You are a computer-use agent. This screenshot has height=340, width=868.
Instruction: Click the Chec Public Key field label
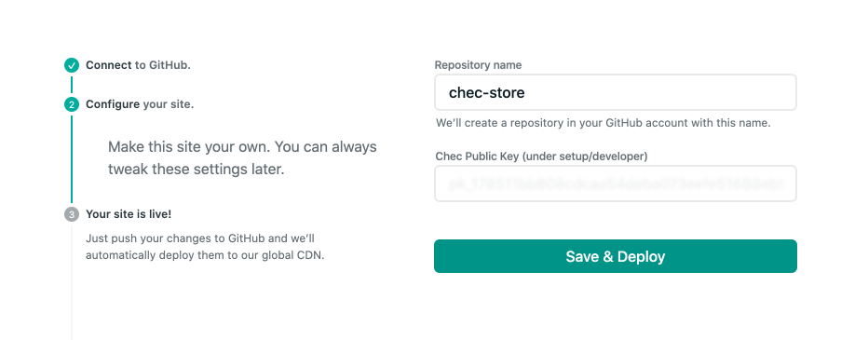click(x=541, y=156)
